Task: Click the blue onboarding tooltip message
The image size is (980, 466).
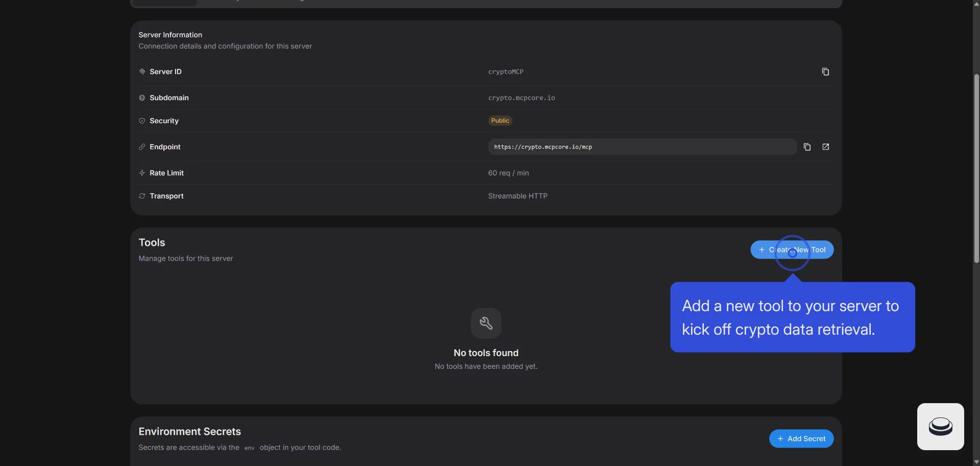Action: tap(792, 317)
